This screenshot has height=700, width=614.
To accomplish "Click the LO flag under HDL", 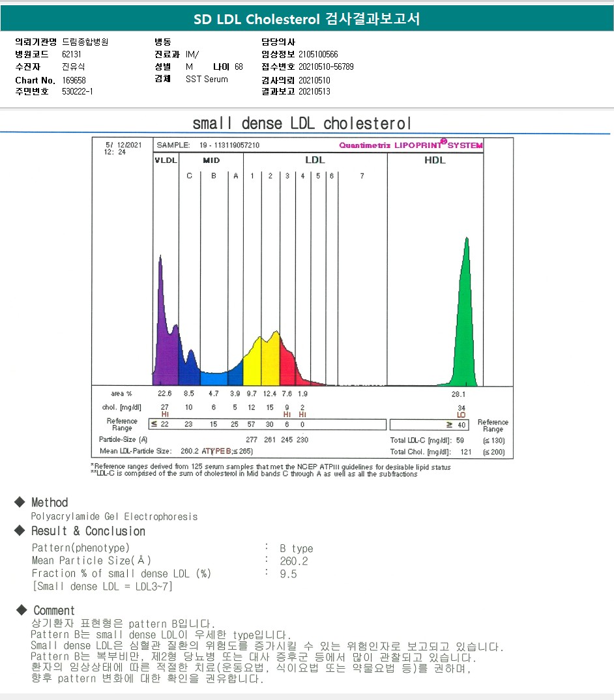I will 461,415.
